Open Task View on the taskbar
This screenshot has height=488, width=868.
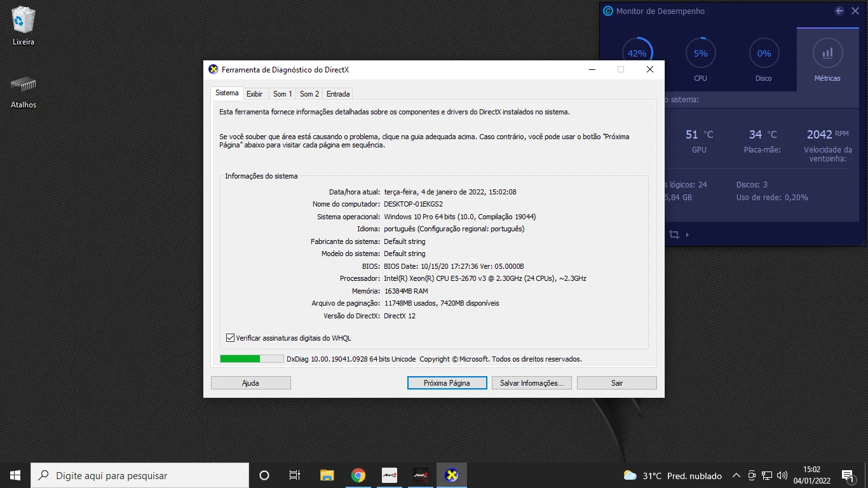tap(295, 475)
